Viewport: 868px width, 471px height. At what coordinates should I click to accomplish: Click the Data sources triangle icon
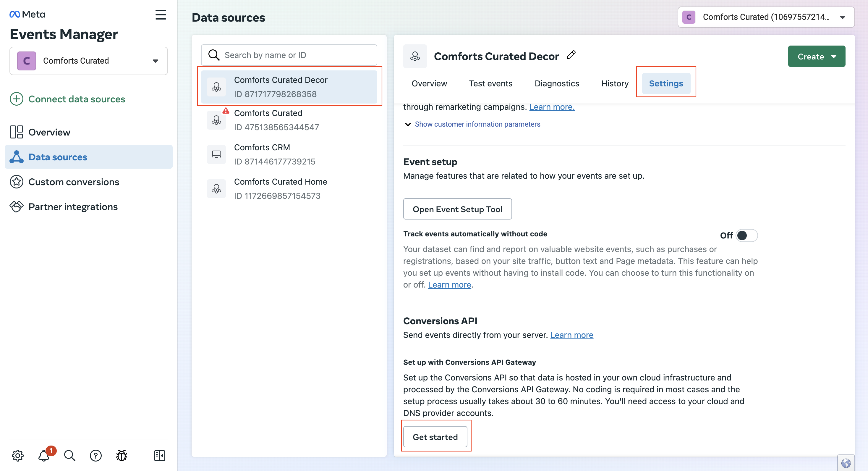coord(17,157)
